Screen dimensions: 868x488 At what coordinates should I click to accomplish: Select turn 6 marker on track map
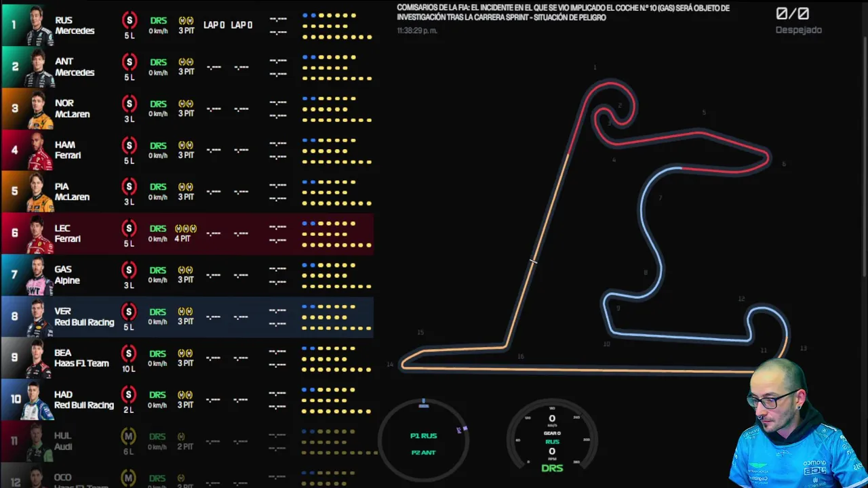click(x=783, y=164)
